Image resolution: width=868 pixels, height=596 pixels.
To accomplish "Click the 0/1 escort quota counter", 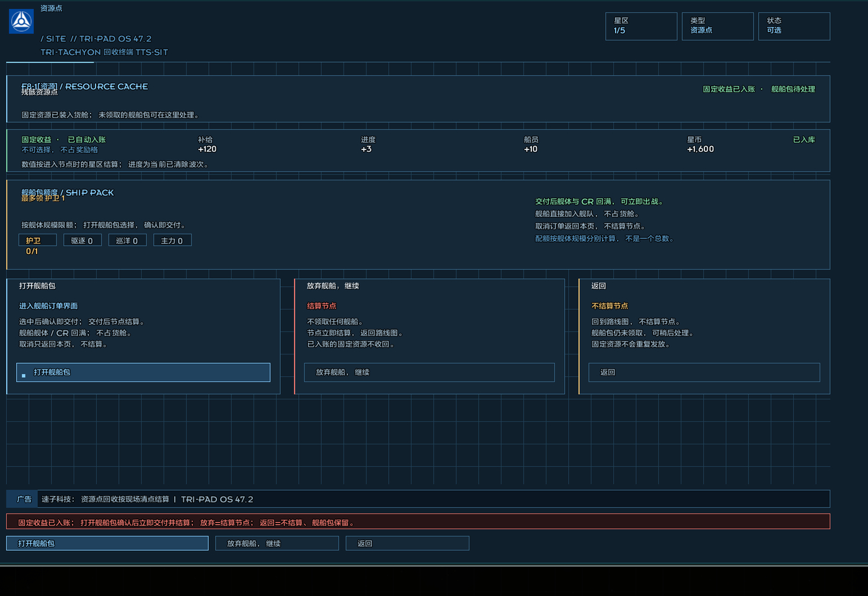I will 32,252.
